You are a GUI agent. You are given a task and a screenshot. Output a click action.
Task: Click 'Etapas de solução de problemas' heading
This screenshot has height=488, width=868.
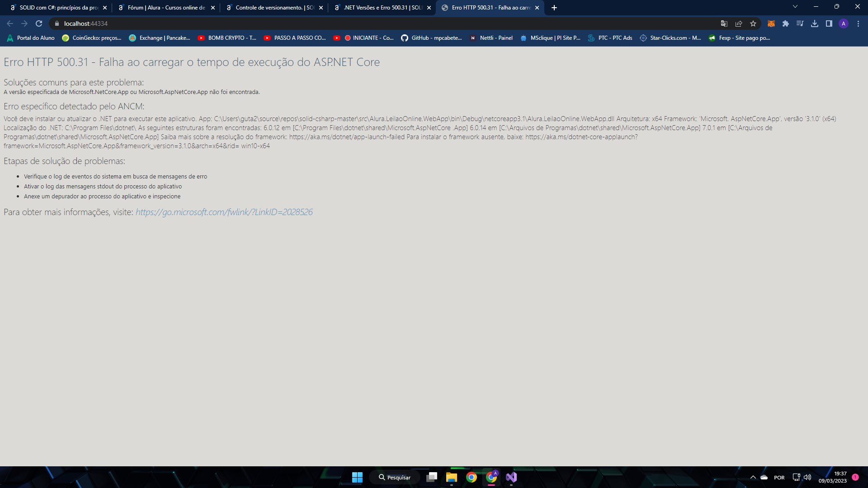click(x=64, y=161)
